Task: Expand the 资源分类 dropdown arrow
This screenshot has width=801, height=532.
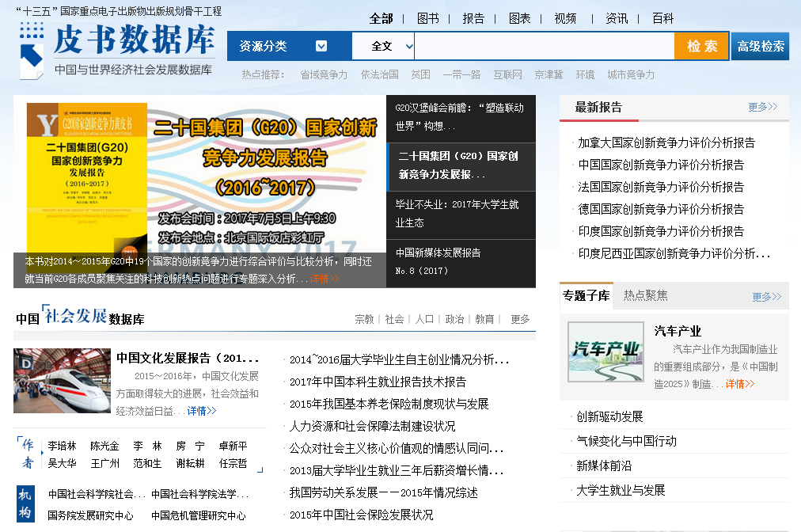Action: tap(321, 46)
